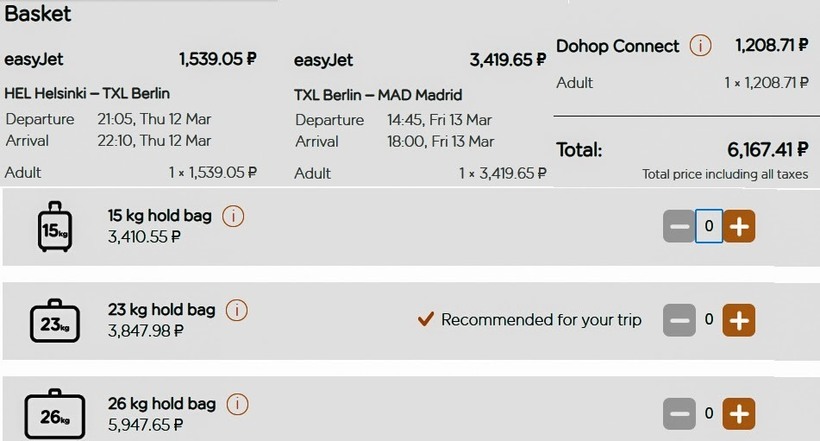Click the Dohop Connect label
Image resolution: width=820 pixels, height=441 pixels.
(617, 46)
